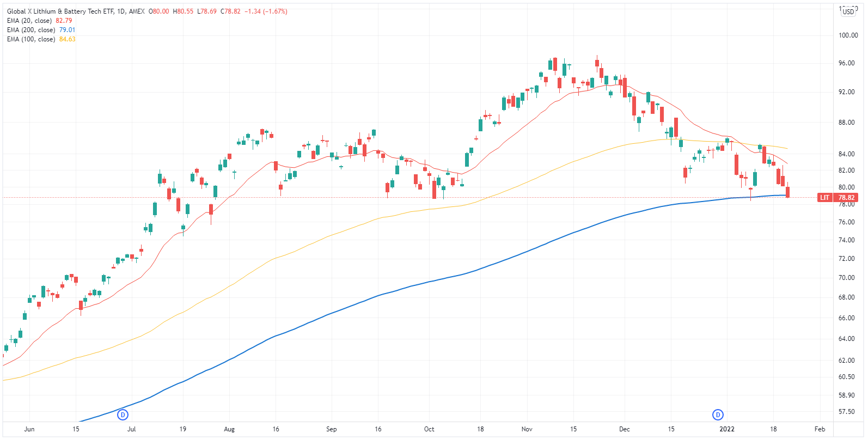868x439 pixels.
Task: Select the EMA (100, close) legend
Action: pos(31,39)
